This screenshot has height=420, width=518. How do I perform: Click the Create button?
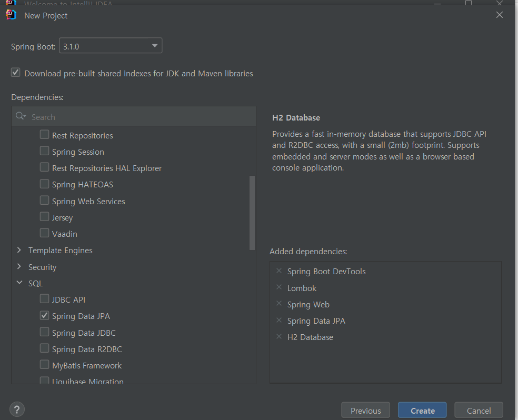[x=422, y=411]
